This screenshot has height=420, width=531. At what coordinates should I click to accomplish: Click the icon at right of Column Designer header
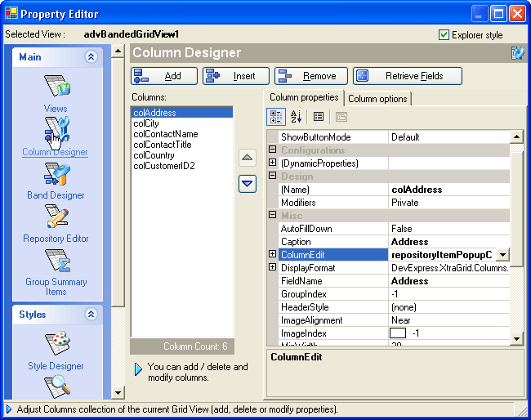coord(517,53)
